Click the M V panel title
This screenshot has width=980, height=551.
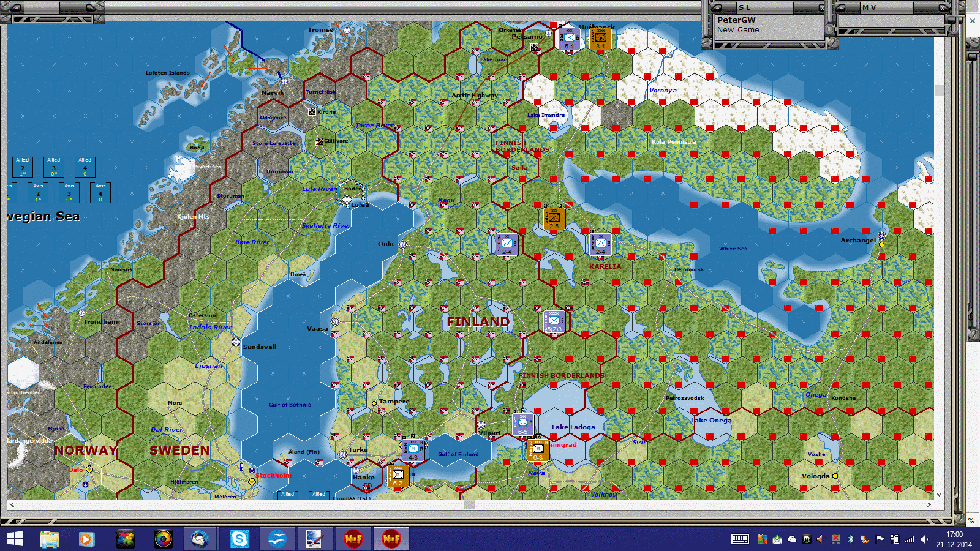(869, 7)
